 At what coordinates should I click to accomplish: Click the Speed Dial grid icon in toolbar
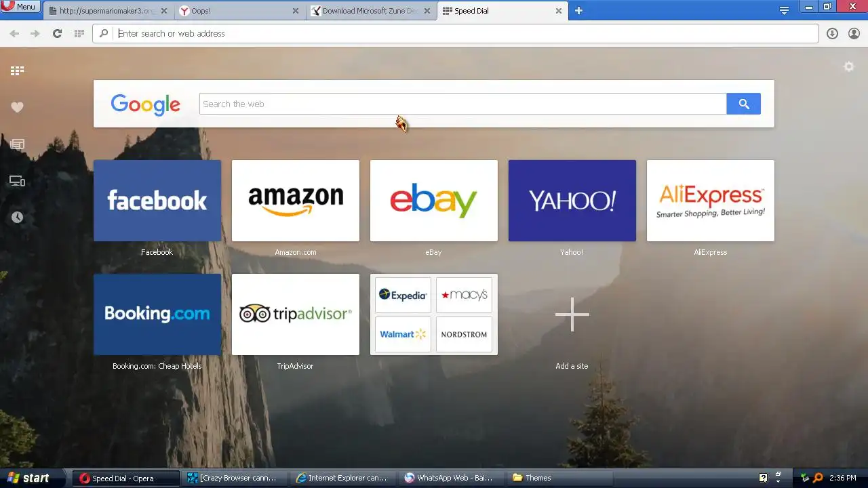pos(79,33)
